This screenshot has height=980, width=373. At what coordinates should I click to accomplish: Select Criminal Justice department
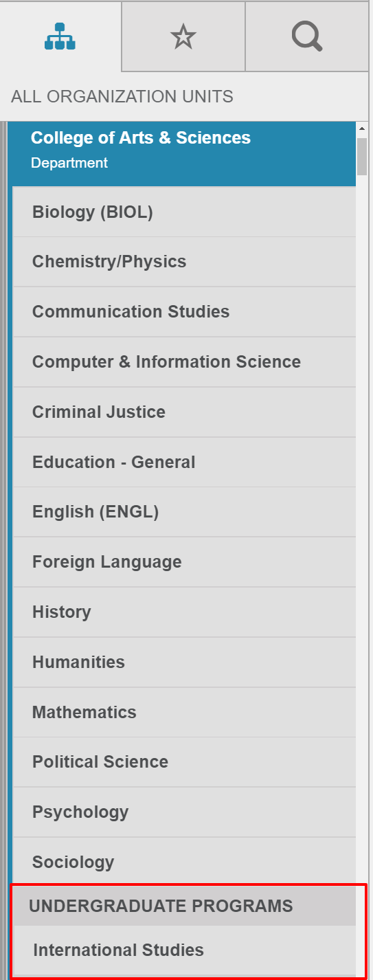184,412
